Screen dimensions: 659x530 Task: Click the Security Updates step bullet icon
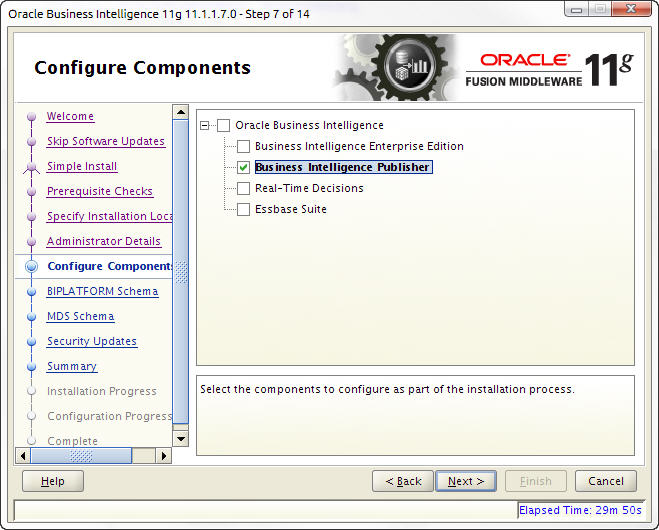(x=32, y=341)
